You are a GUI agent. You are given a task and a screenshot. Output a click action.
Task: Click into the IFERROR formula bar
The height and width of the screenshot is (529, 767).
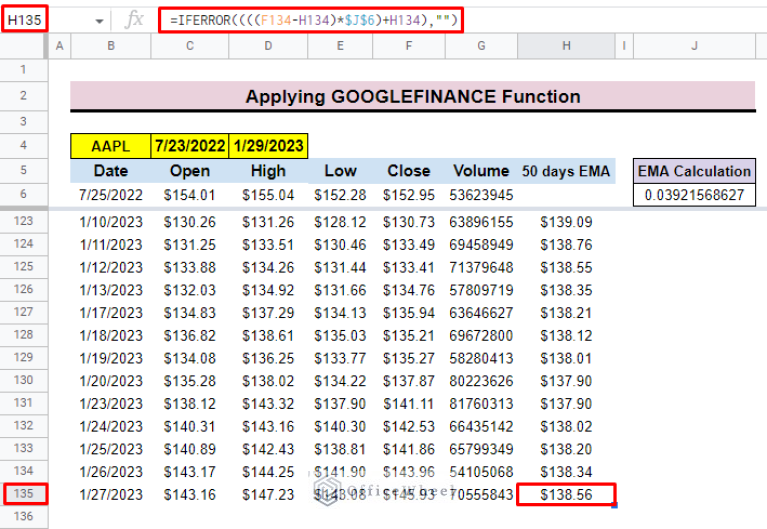tap(310, 21)
